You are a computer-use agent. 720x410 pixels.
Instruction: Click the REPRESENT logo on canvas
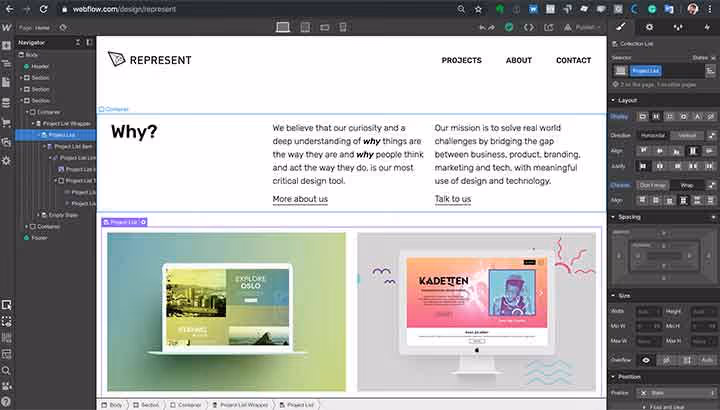(x=150, y=60)
